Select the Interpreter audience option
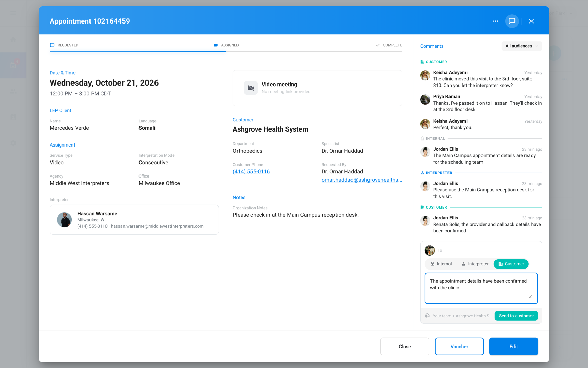 (475, 264)
